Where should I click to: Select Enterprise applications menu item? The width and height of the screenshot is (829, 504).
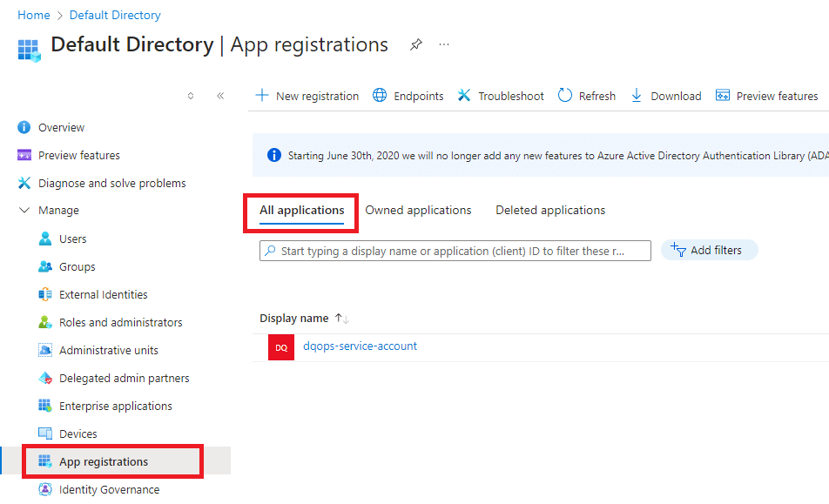coord(115,406)
